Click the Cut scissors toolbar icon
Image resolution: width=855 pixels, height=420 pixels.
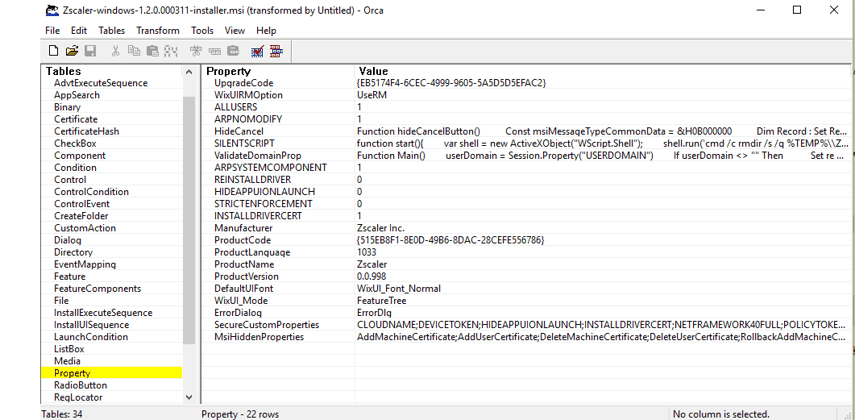click(x=116, y=51)
